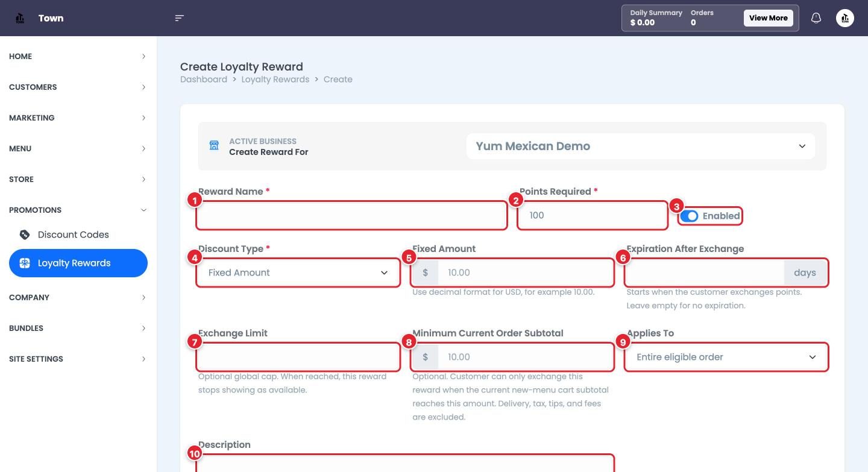868x472 pixels.
Task: Collapse the PROMOTIONS sidebar section
Action: click(77, 210)
